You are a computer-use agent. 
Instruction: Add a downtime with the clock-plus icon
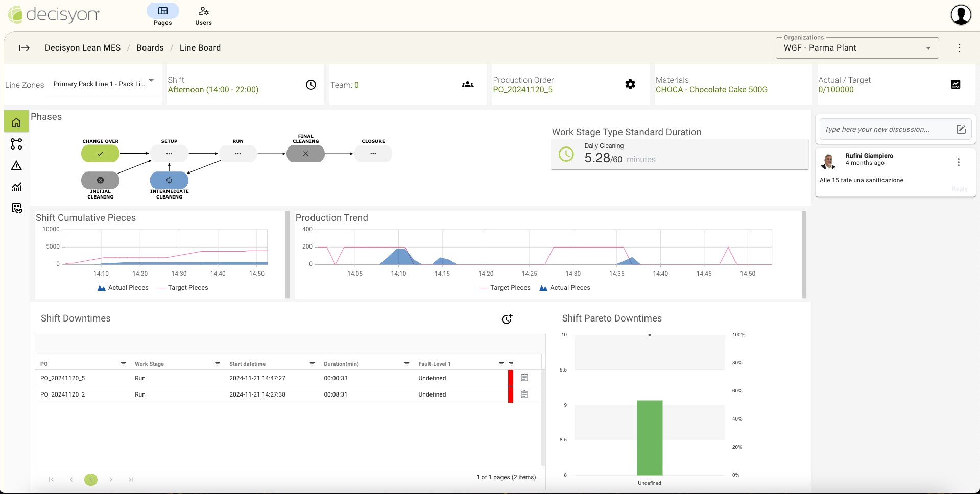click(507, 319)
